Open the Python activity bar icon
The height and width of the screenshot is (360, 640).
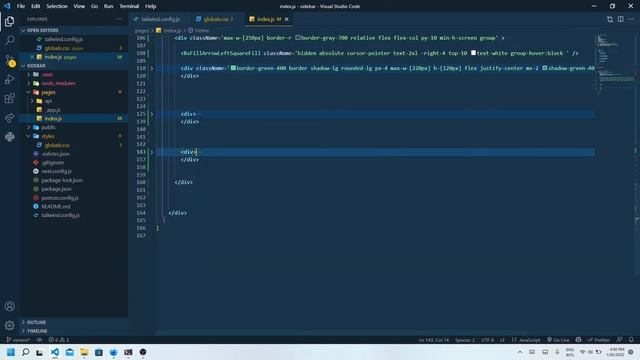9,137
